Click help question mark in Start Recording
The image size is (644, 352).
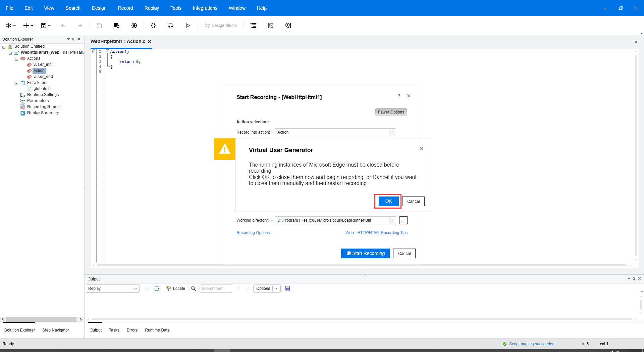(399, 96)
